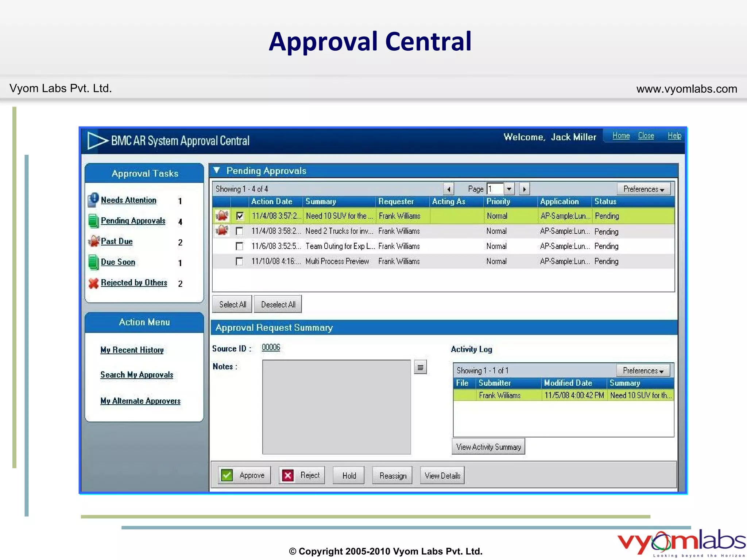Check the Multi Process Preview checkbox
This screenshot has height=560, width=747.
[239, 261]
